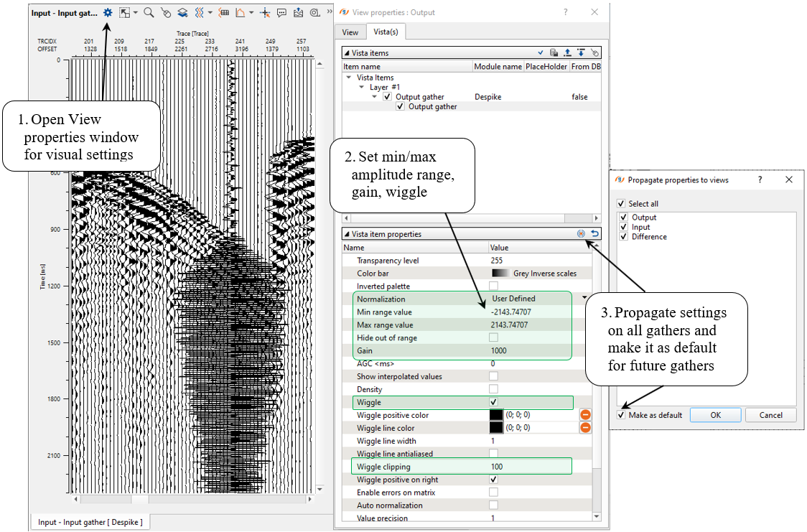The width and height of the screenshot is (807, 532).
Task: Uncheck Make as default option
Action: click(621, 415)
